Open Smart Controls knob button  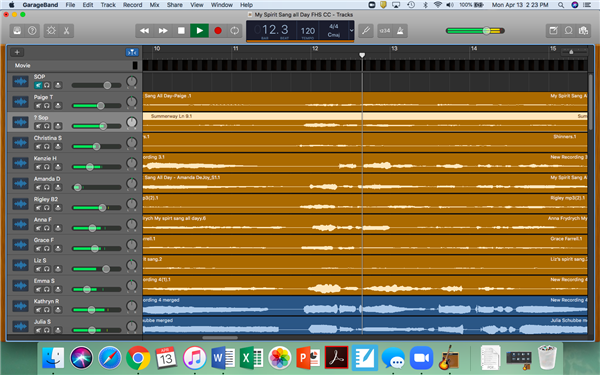point(51,31)
